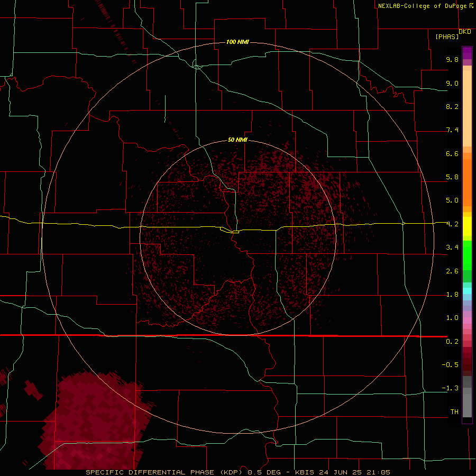The width and height of the screenshot is (476, 476).
Task: Click the DKD label above color scale
Action: pos(465,32)
